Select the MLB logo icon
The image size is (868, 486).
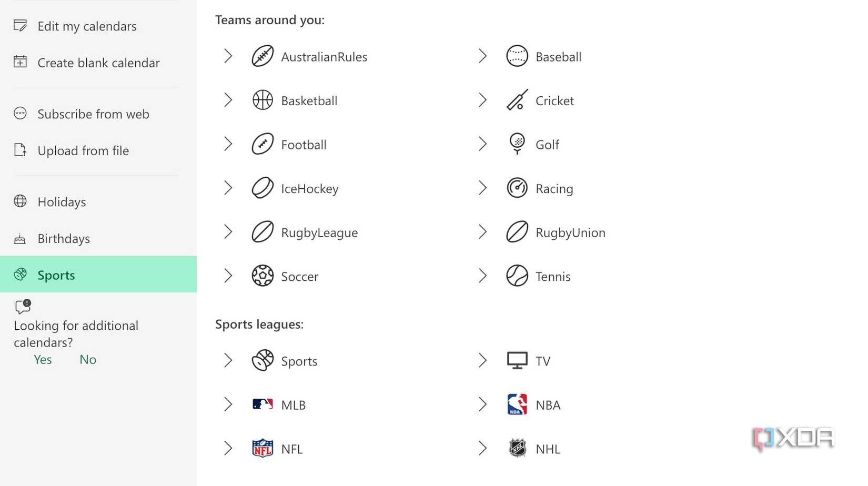[x=263, y=404]
